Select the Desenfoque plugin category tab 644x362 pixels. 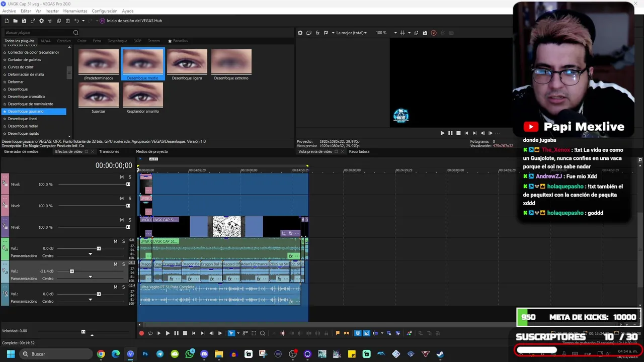(117, 41)
